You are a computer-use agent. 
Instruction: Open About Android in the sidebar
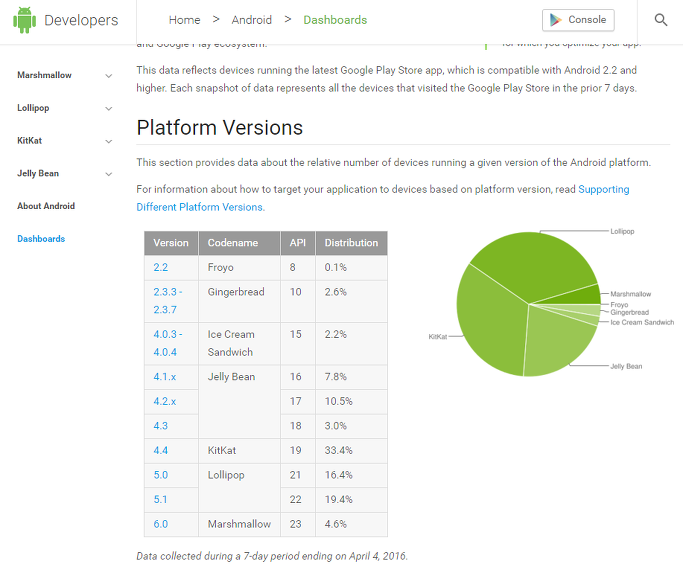(x=46, y=206)
